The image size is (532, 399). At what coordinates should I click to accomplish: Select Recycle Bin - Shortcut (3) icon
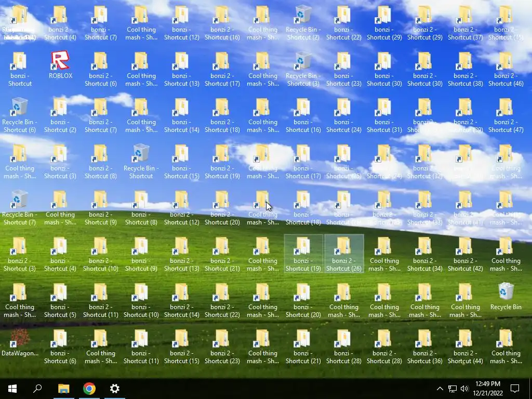pyautogui.click(x=303, y=69)
